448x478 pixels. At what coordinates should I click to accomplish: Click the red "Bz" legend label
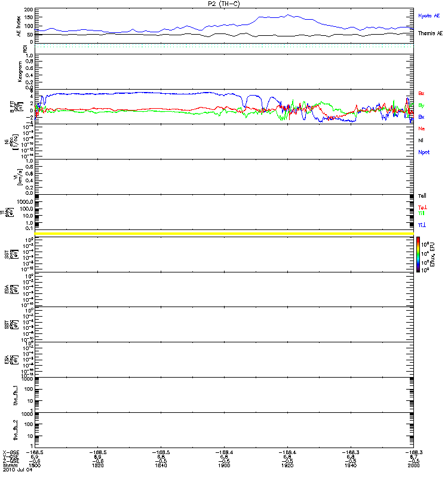tap(421, 93)
